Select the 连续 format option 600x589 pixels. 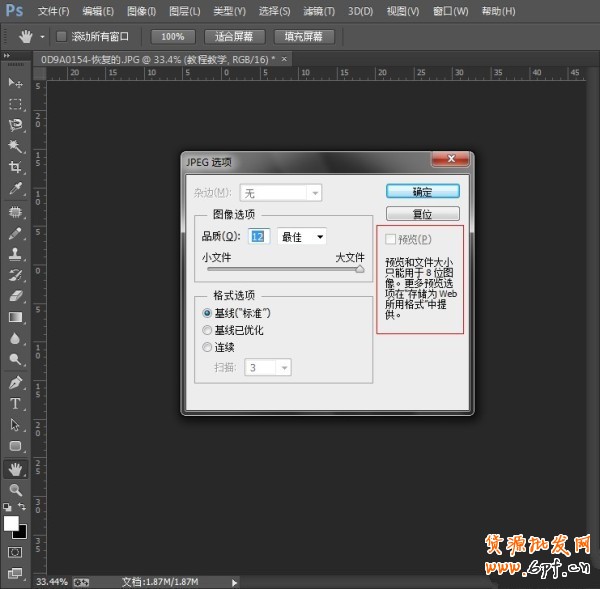(x=208, y=347)
